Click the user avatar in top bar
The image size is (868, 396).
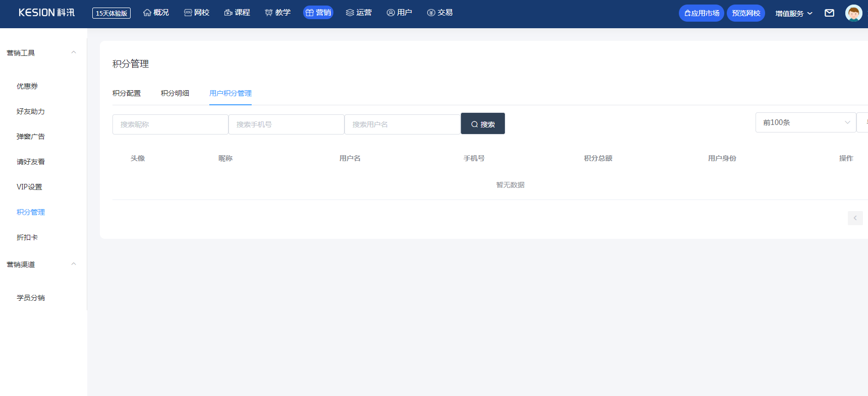tap(853, 13)
